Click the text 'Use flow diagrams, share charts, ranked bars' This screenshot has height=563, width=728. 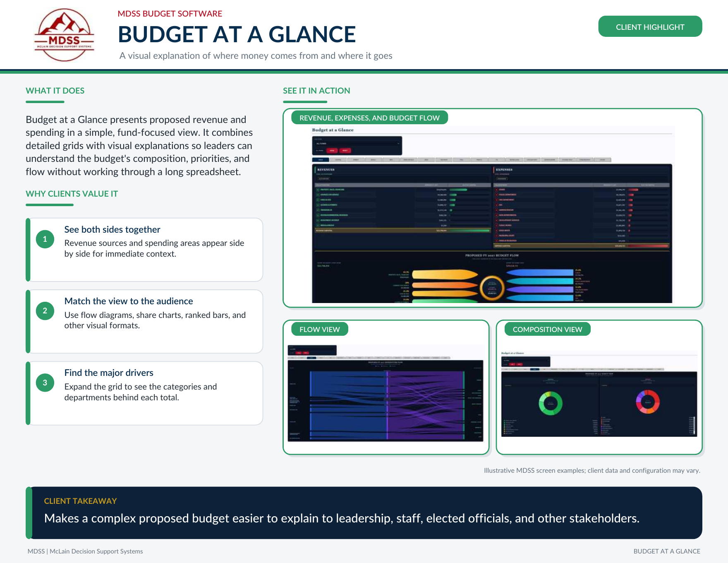(147, 315)
